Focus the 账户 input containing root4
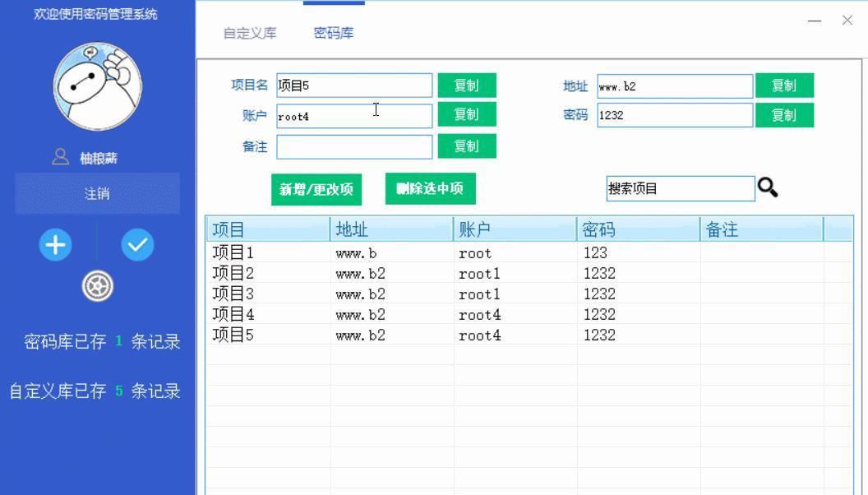Image resolution: width=868 pixels, height=495 pixels. (x=354, y=116)
